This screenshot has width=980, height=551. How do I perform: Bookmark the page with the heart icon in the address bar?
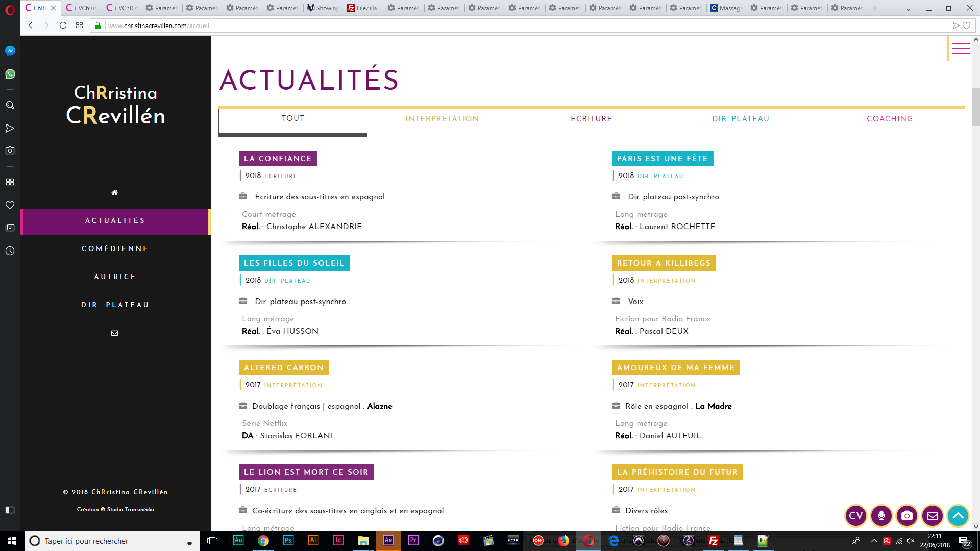967,26
